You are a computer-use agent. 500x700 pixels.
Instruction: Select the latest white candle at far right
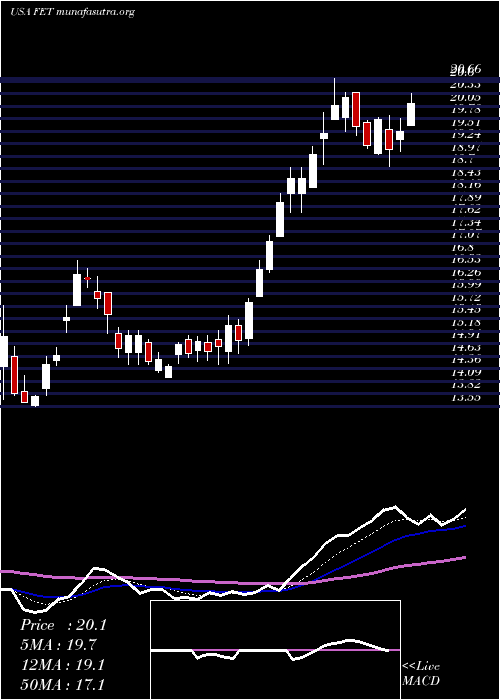(x=411, y=114)
